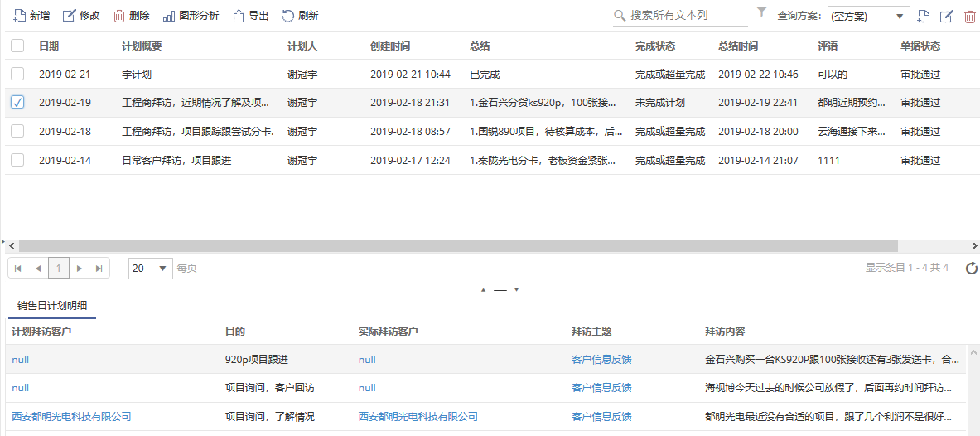This screenshot has height=436, width=980.
Task: Uncheck the 2019-02-19 row checkbox
Action: click(x=17, y=103)
